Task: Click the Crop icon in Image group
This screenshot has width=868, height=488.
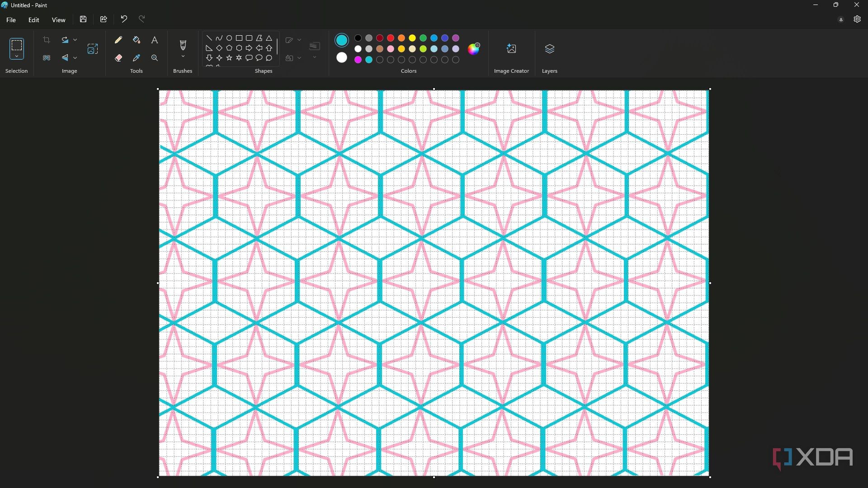Action: pos(47,40)
